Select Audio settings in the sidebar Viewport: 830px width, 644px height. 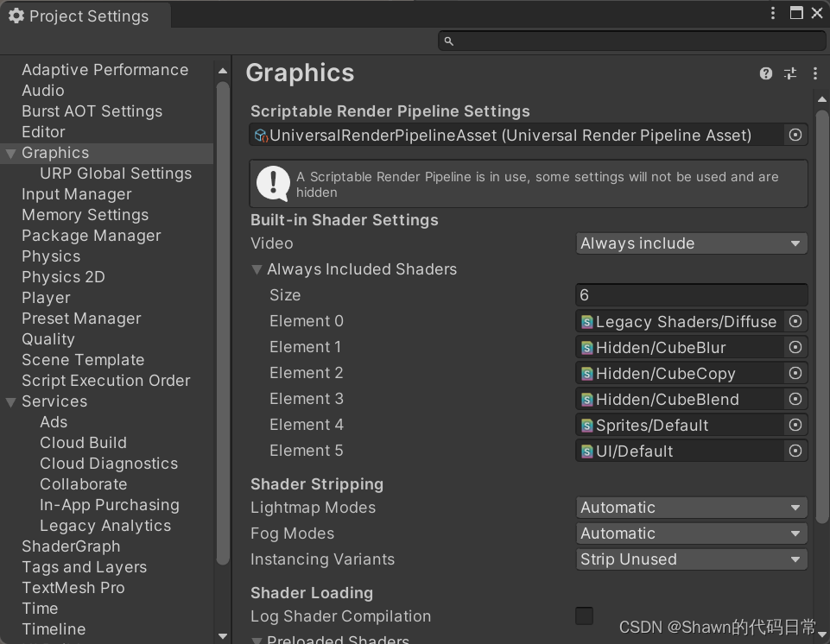coord(43,91)
